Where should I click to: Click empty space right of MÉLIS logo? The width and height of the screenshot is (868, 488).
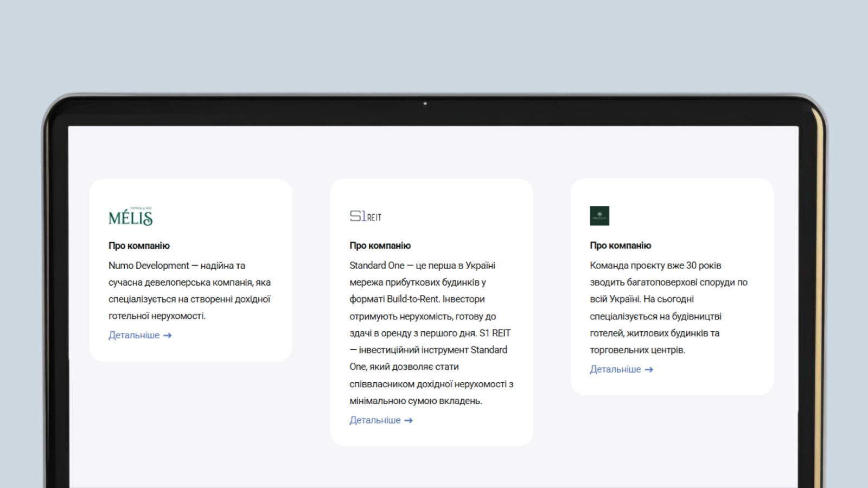click(222, 216)
